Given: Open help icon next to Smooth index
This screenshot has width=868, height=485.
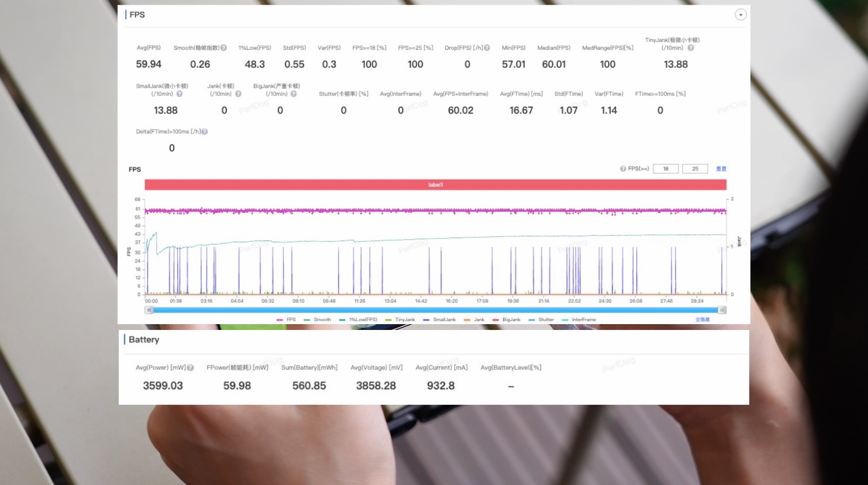Looking at the screenshot, I should click(223, 48).
